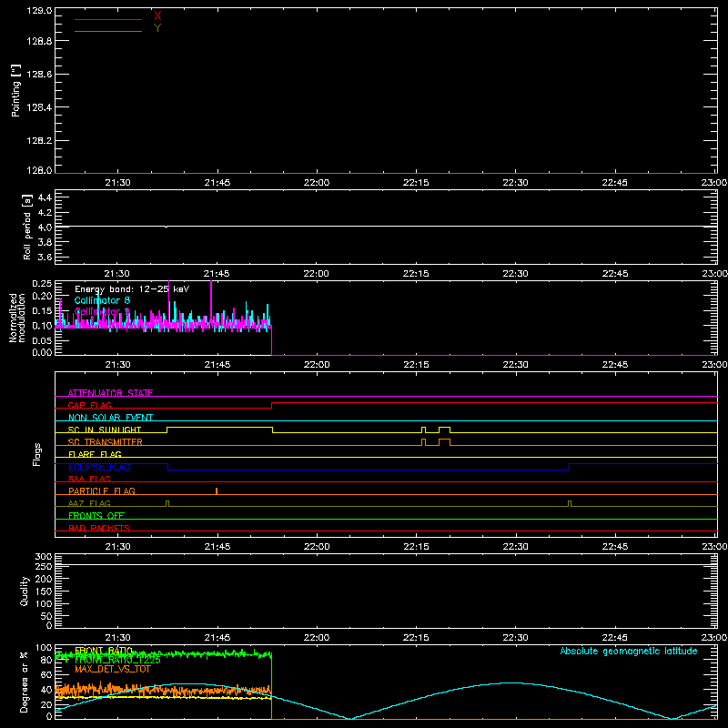This screenshot has height=728, width=728.
Task: Click the 22:45 tick label under Roll period panel
Action: [615, 274]
